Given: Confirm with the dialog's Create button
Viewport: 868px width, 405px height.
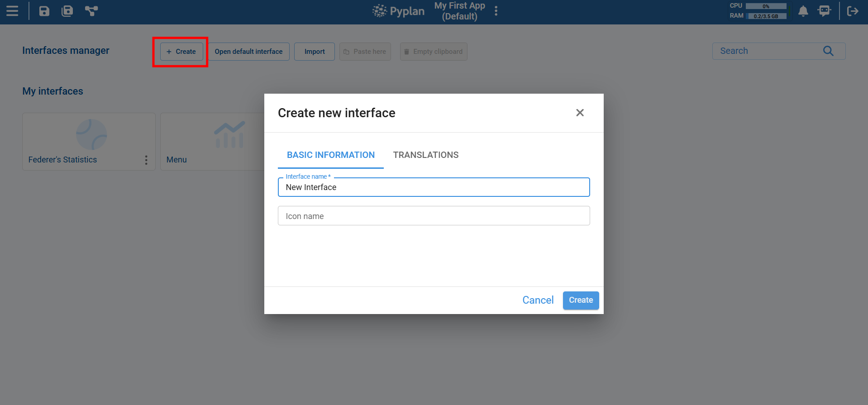Looking at the screenshot, I should 581,300.
